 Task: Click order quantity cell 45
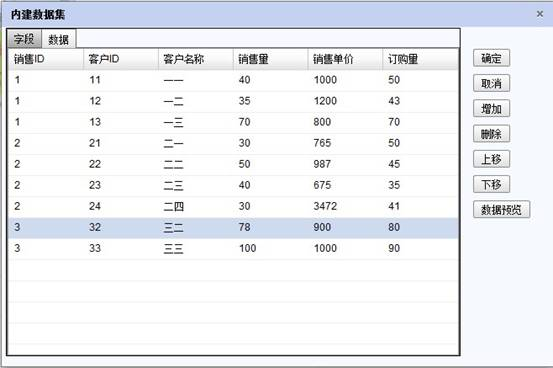point(420,164)
